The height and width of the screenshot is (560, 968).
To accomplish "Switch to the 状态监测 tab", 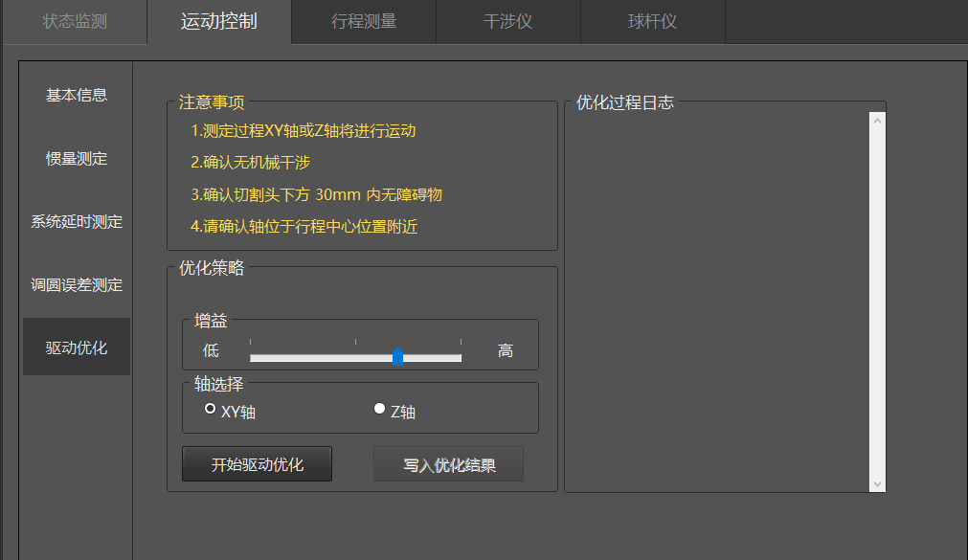I will [74, 22].
